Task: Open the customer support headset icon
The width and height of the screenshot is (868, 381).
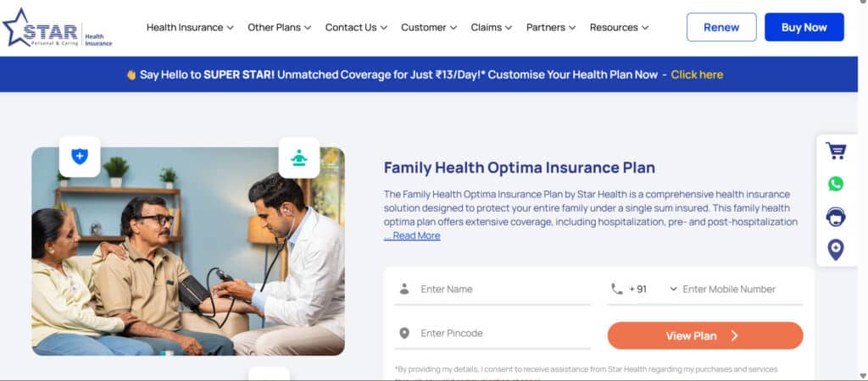Action: coord(836,217)
